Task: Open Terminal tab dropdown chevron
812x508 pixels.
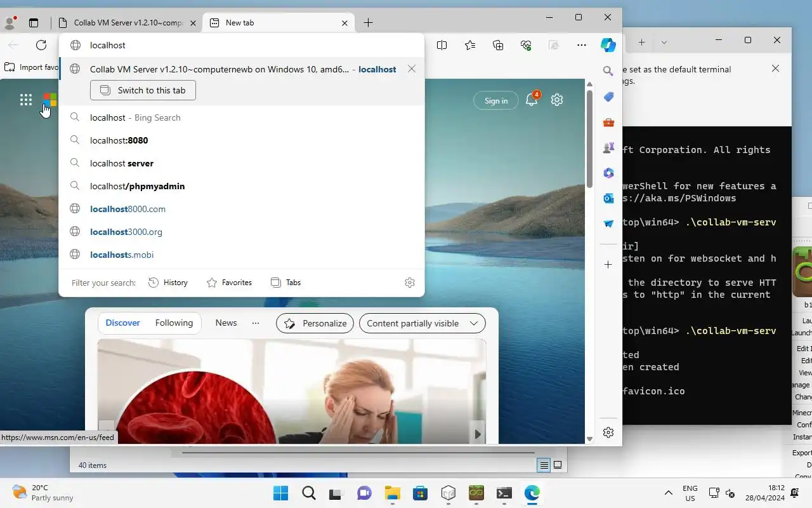Action: pyautogui.click(x=664, y=42)
